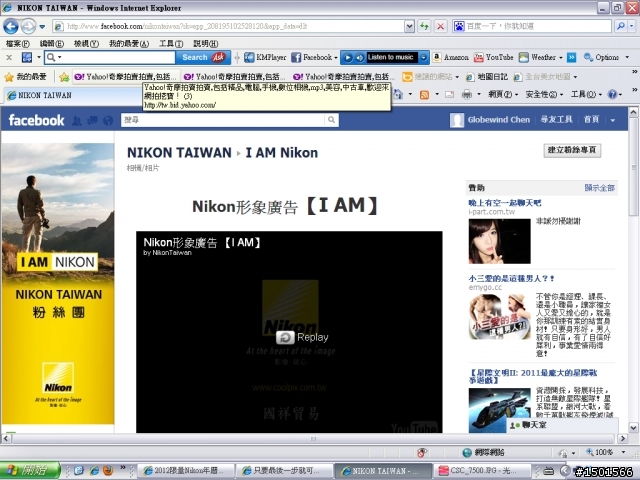The height and width of the screenshot is (480, 640).
Task: Switch to the 2012該量Nikon年曆 taskbar window
Action: pos(186,471)
